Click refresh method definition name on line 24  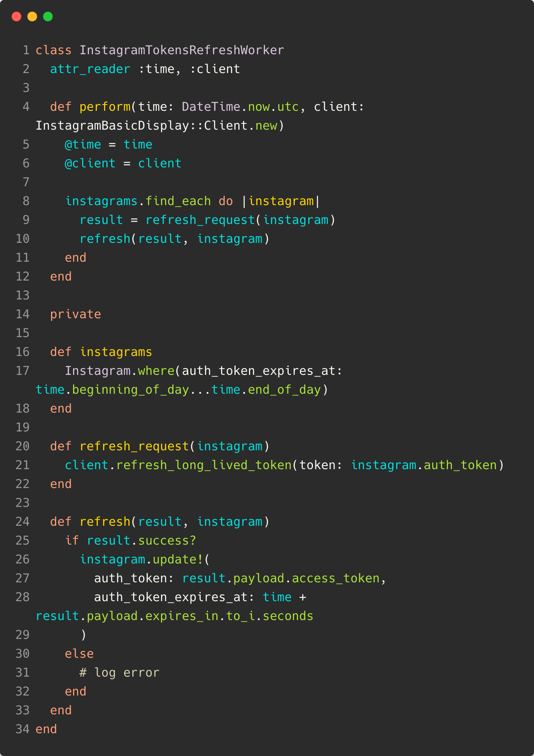[105, 522]
